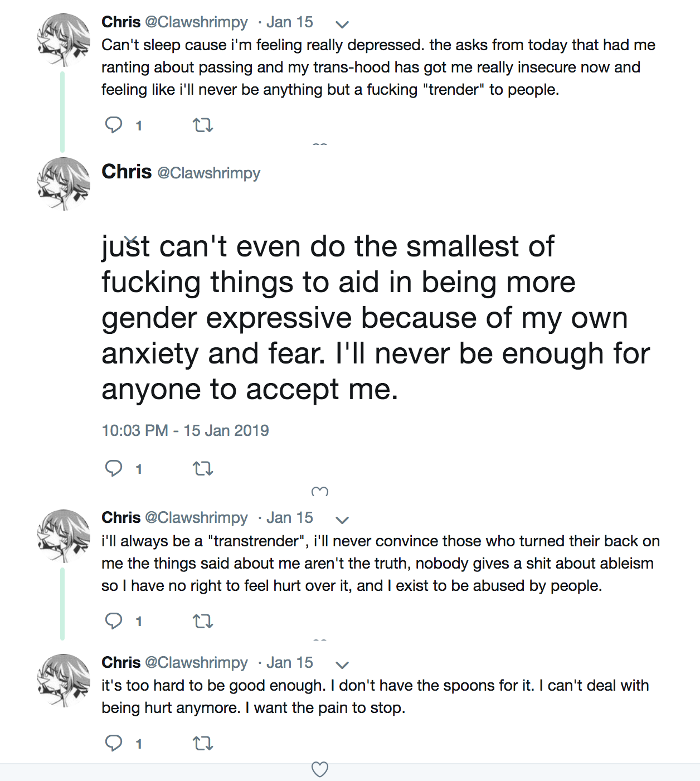Open the chevron menu on "transtrender" tweet
This screenshot has width=700, height=781.
tap(342, 520)
